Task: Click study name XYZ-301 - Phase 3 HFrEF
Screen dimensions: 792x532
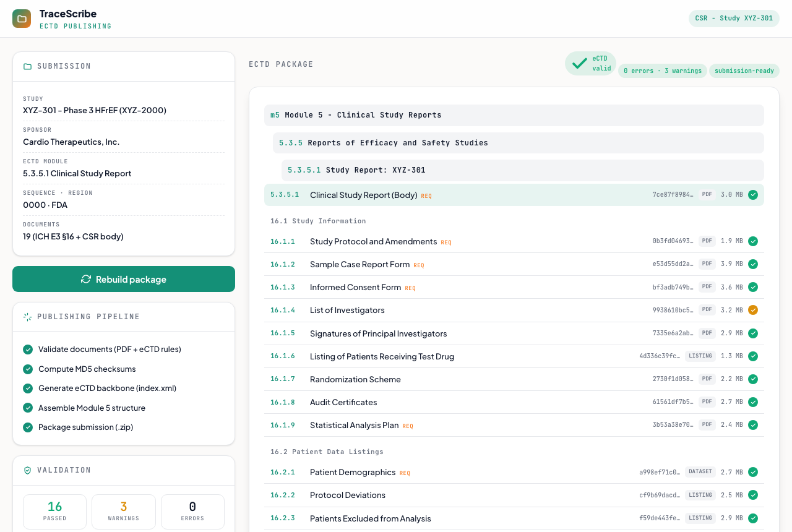Action: 95,110
